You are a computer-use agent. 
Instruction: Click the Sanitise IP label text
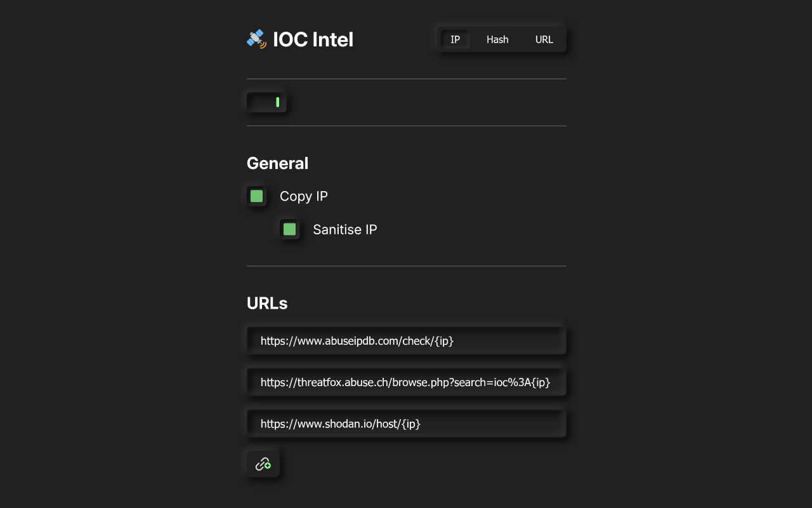coord(344,229)
